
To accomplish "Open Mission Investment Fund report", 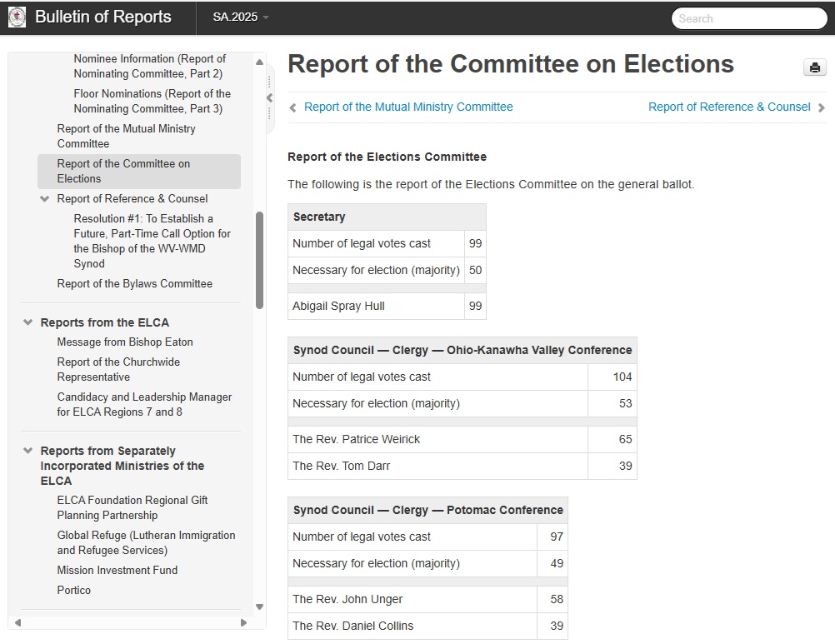I will tap(117, 570).
